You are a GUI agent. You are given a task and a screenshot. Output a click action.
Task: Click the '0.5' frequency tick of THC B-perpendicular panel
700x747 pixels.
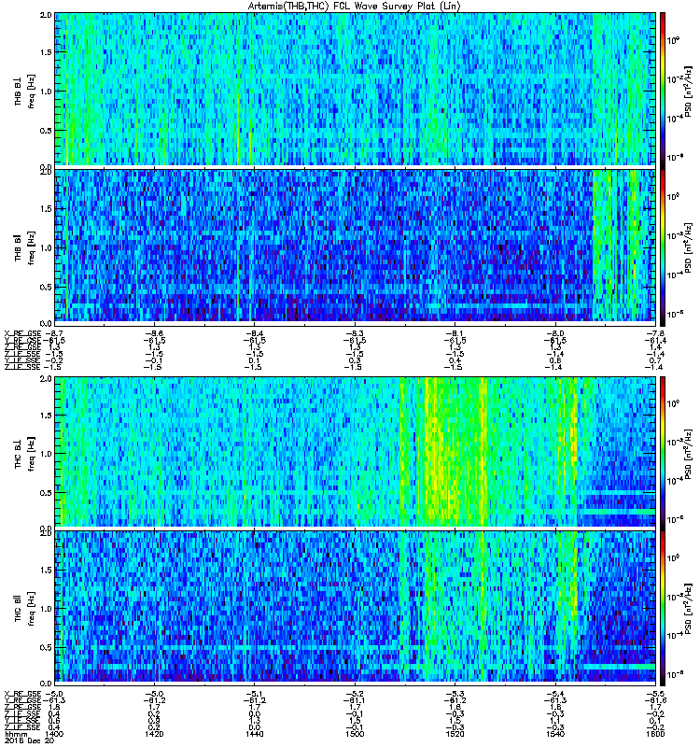pyautogui.click(x=46, y=493)
